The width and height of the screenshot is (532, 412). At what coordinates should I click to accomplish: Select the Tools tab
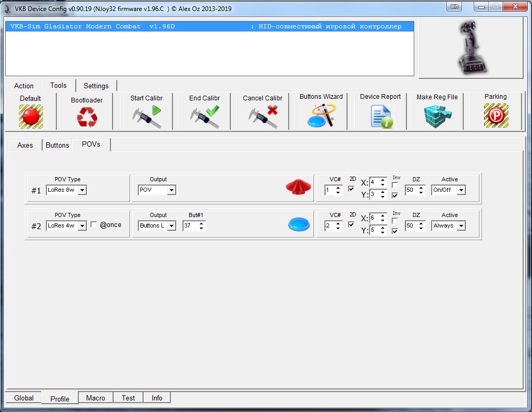(x=58, y=86)
